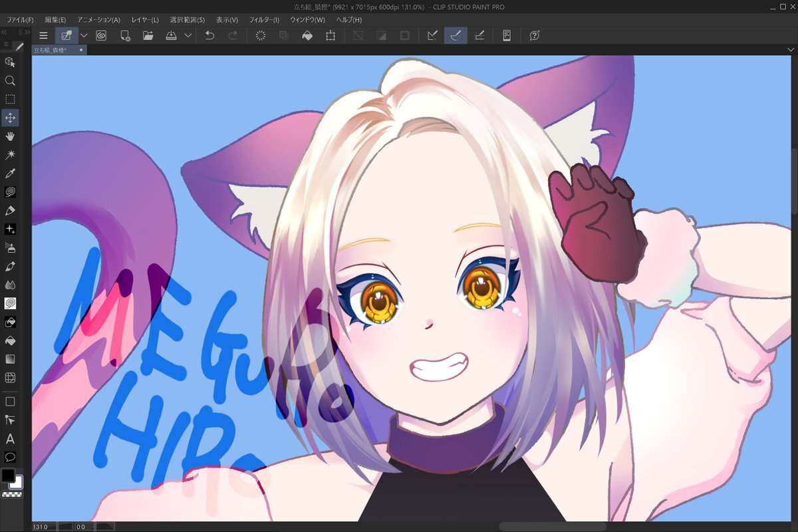Open the フィルター(I) menu
798x532 pixels.
264,20
